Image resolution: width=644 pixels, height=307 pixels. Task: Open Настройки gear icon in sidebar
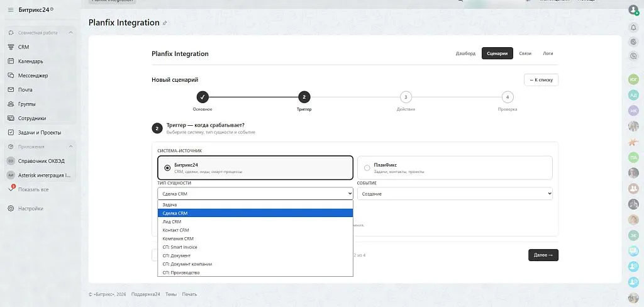(11, 208)
